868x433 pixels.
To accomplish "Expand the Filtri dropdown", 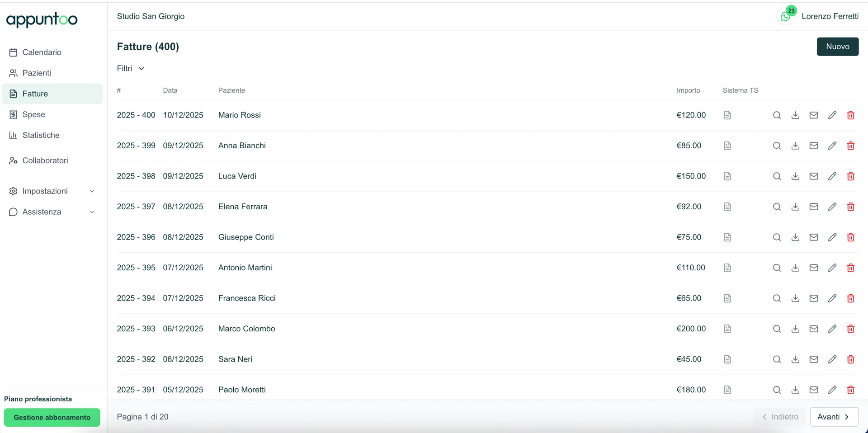I will (130, 69).
